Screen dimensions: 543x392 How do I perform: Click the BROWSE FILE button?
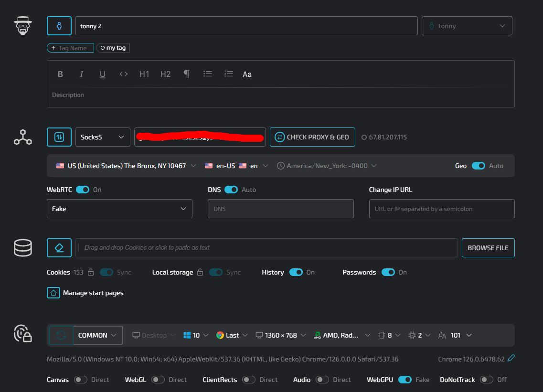pos(488,248)
